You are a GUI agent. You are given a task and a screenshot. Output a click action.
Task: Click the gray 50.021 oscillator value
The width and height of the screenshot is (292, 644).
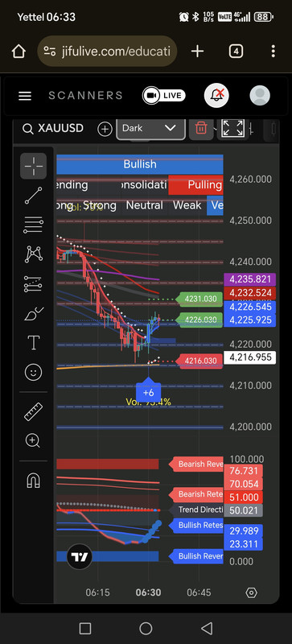[244, 510]
